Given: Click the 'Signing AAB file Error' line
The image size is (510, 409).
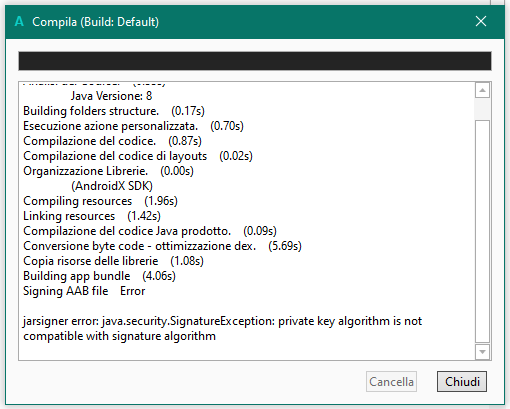Looking at the screenshot, I should pos(84,291).
